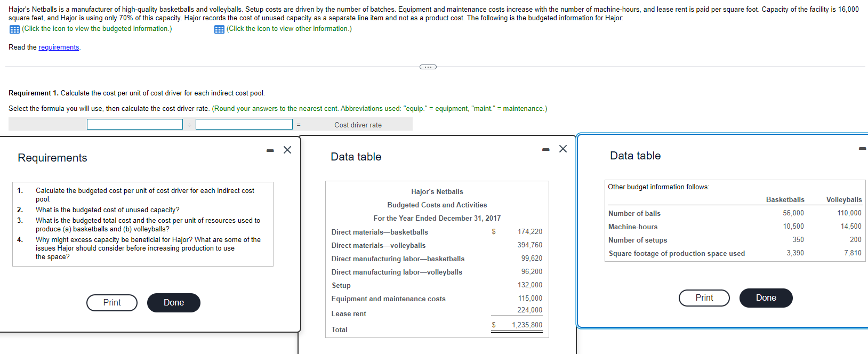Minimize the budgeted costs Data table dialog
The width and height of the screenshot is (868, 354).
545,150
